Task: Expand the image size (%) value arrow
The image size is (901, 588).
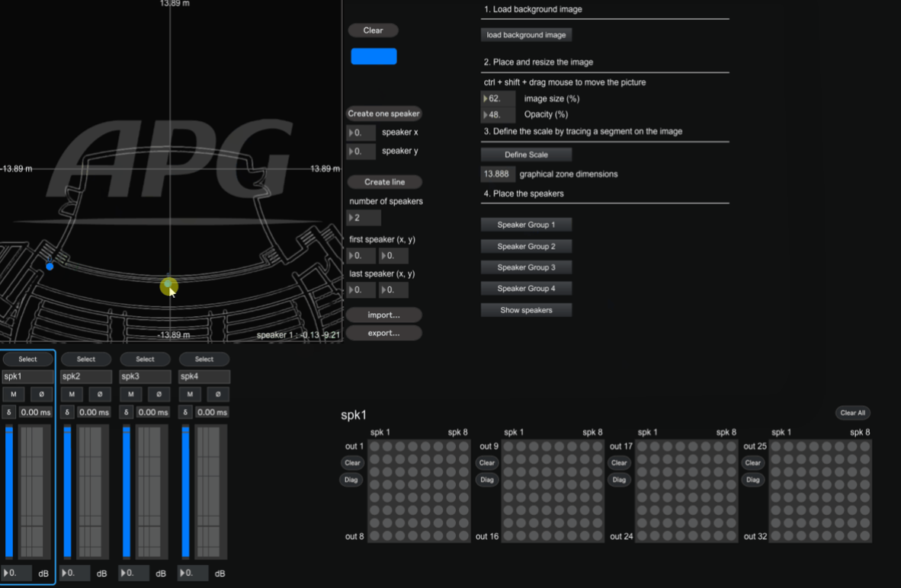Action: point(487,98)
